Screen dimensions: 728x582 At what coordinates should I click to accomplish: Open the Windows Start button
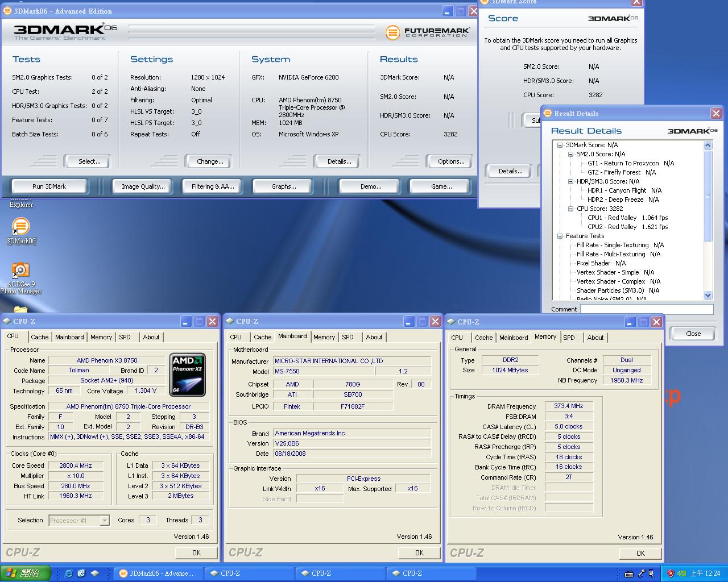(26, 573)
